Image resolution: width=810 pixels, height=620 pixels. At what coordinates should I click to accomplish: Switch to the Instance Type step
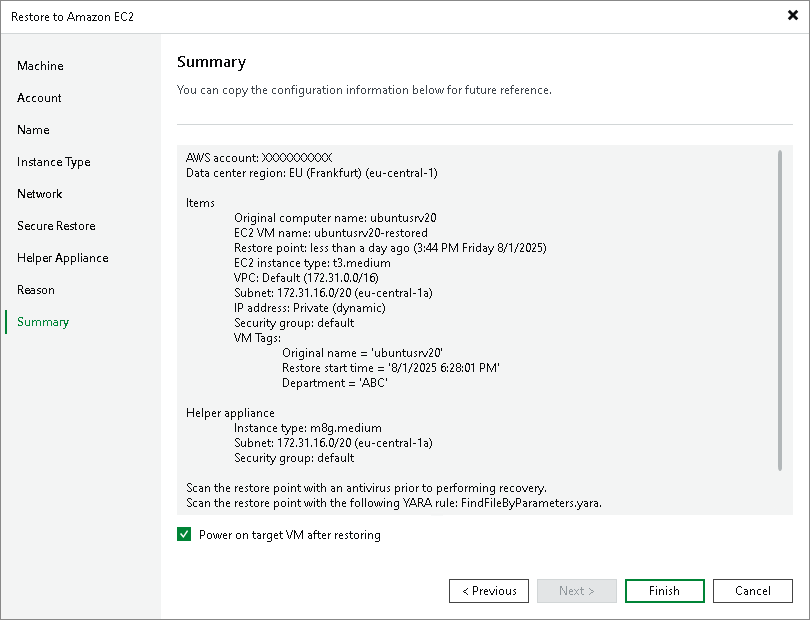tap(54, 162)
